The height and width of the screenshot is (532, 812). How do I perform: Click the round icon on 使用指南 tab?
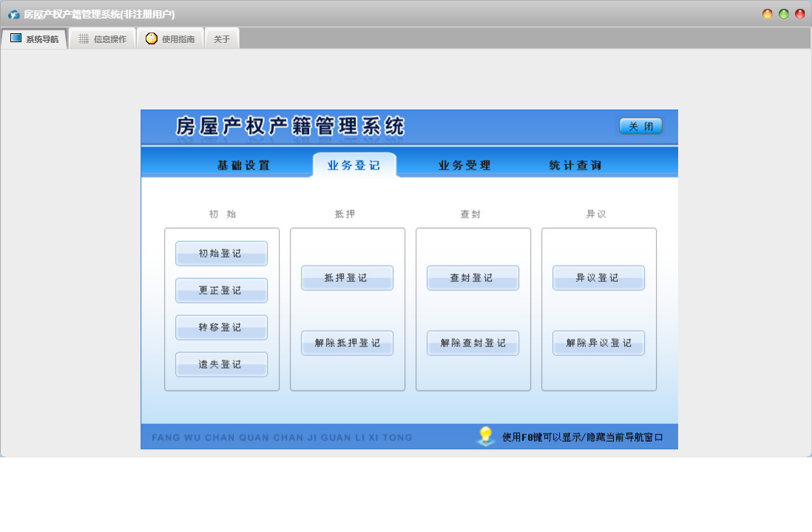point(151,38)
